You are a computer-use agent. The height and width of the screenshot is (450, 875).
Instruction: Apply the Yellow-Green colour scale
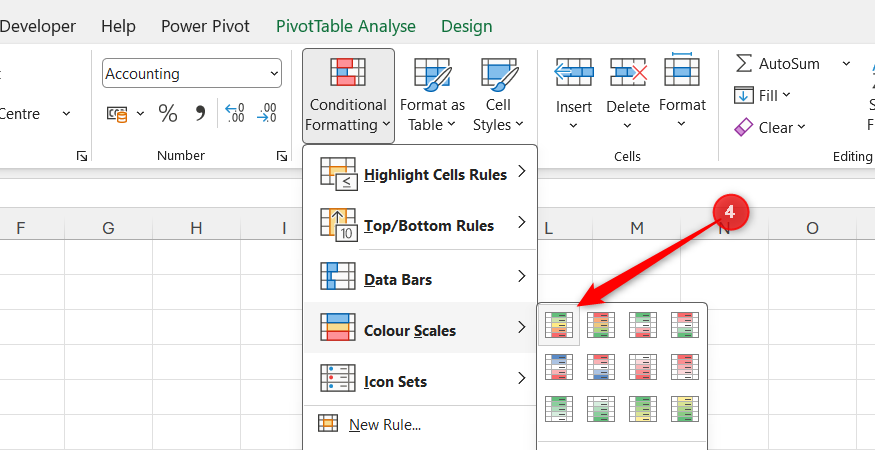(685, 409)
